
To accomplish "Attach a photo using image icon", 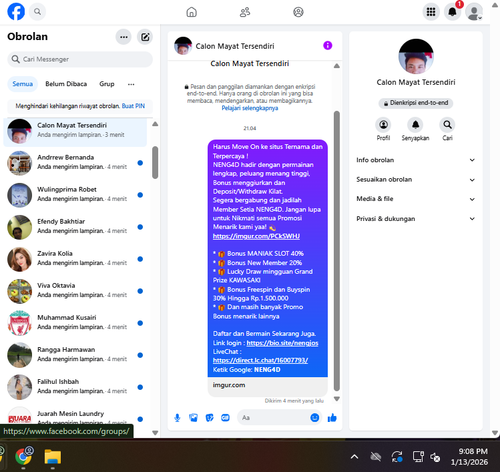I will coord(193,418).
